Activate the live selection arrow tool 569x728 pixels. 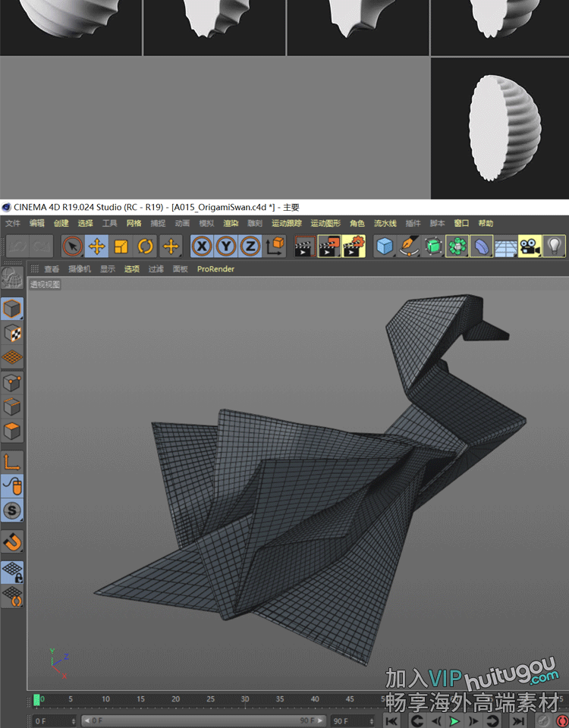click(x=72, y=246)
